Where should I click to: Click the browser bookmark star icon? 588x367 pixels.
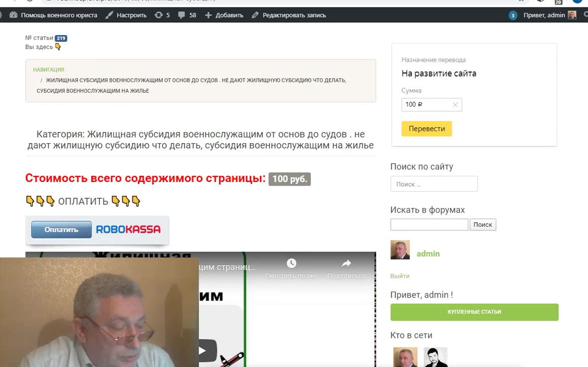click(521, 1)
